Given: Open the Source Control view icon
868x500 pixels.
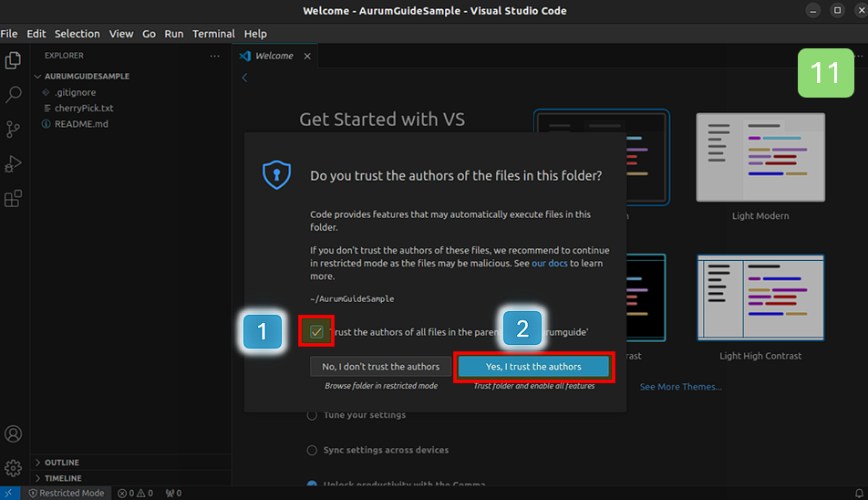Looking at the screenshot, I should (x=14, y=130).
